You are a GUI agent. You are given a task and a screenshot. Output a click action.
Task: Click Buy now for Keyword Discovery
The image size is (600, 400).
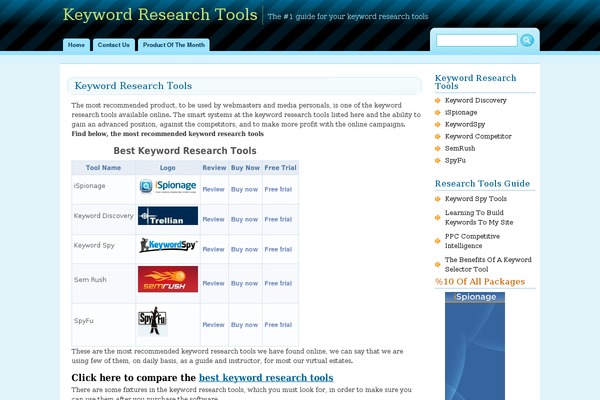coord(245,219)
